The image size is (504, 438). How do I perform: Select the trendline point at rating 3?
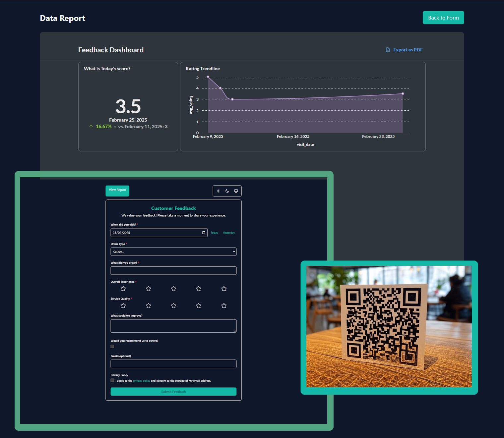tap(232, 99)
